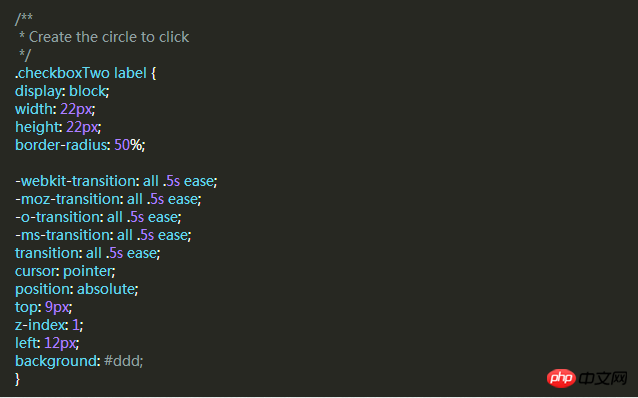Click the unprefixed transition: all .5s ease line
Image resolution: width=638 pixels, height=398 pixels.
(x=88, y=253)
